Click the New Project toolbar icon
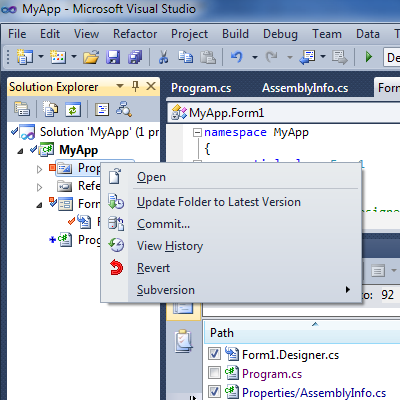400x400 pixels. coord(25,57)
